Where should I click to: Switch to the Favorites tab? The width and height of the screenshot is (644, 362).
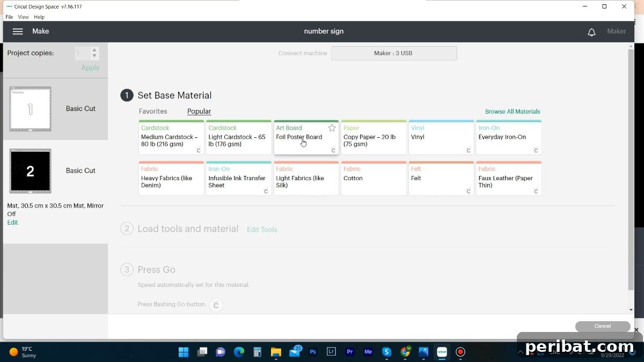coord(153,112)
